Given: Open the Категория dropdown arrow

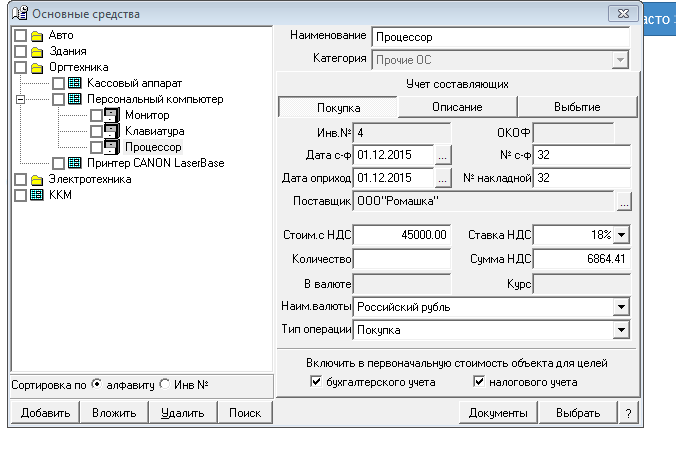Looking at the screenshot, I should pos(620,60).
